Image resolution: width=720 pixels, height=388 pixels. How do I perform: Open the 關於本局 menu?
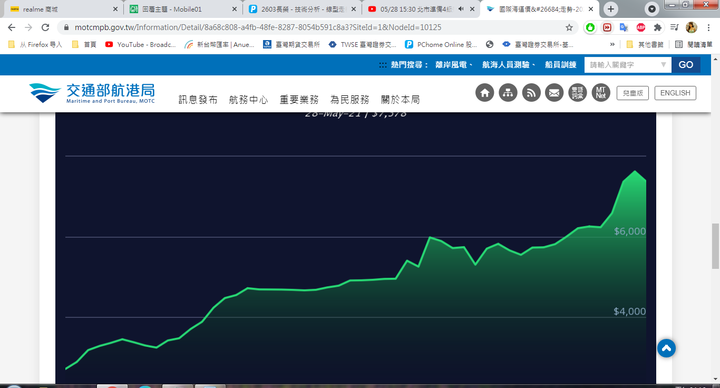[400, 100]
